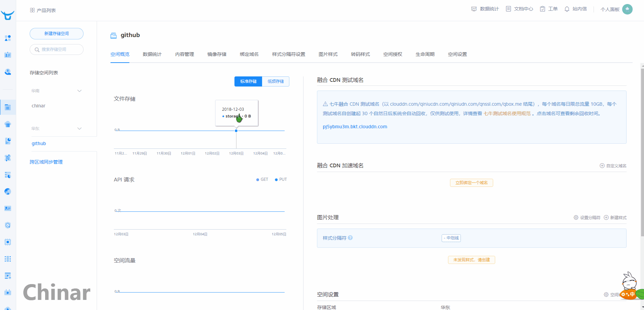
Task: Click the gear icon next to 设置分隔符
Action: point(576,217)
